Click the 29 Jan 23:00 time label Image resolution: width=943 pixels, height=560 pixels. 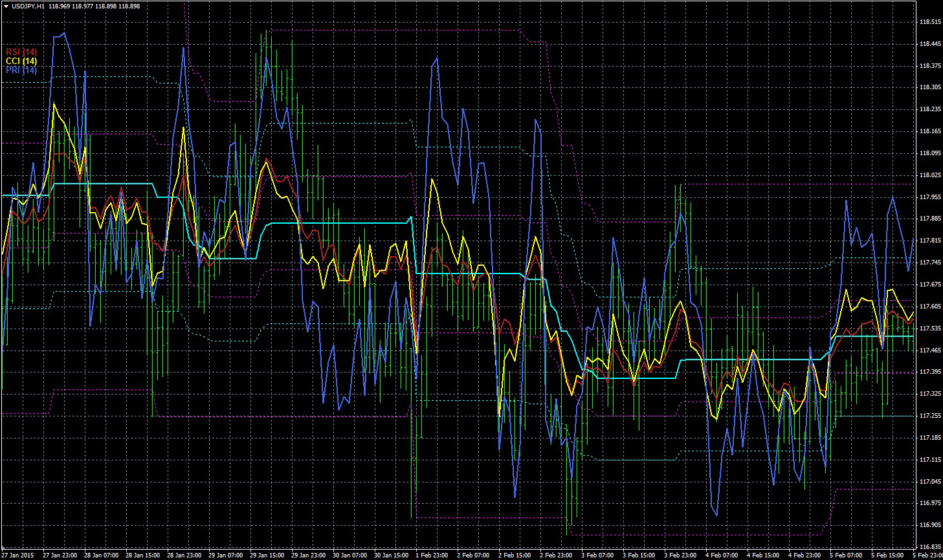pyautogui.click(x=307, y=555)
